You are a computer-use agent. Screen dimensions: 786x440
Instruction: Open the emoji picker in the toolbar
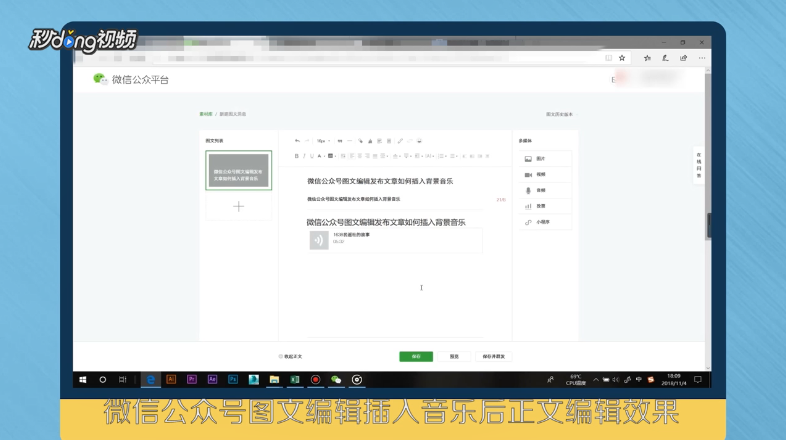[419, 141]
